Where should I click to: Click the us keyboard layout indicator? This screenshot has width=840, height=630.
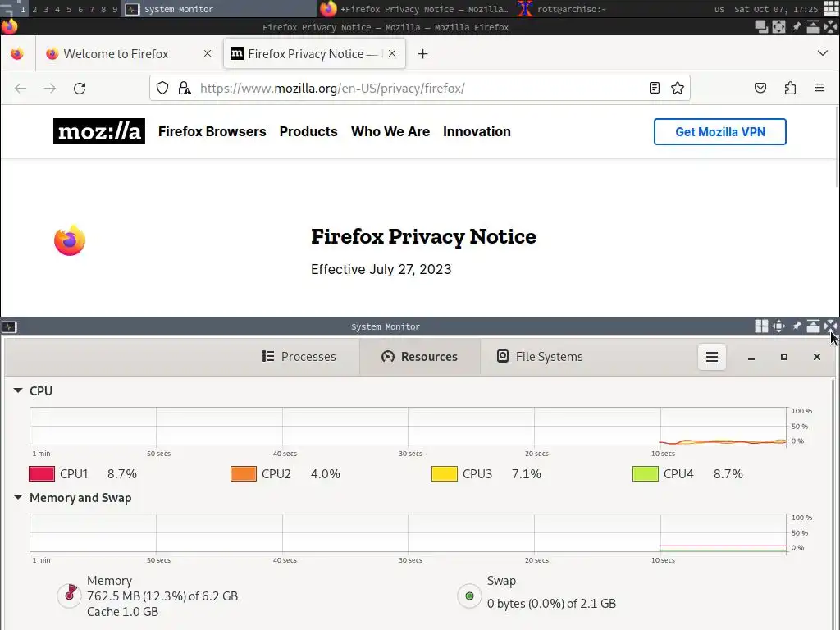(719, 9)
